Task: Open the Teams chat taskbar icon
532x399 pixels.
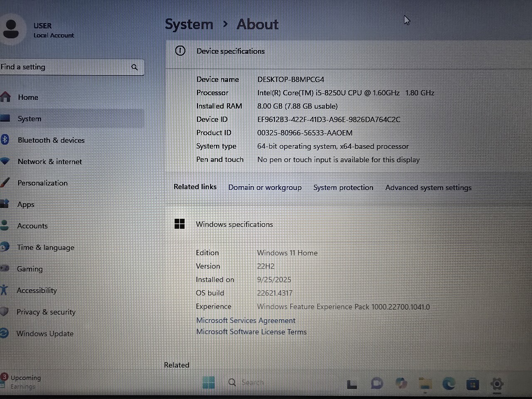Action: 377,383
